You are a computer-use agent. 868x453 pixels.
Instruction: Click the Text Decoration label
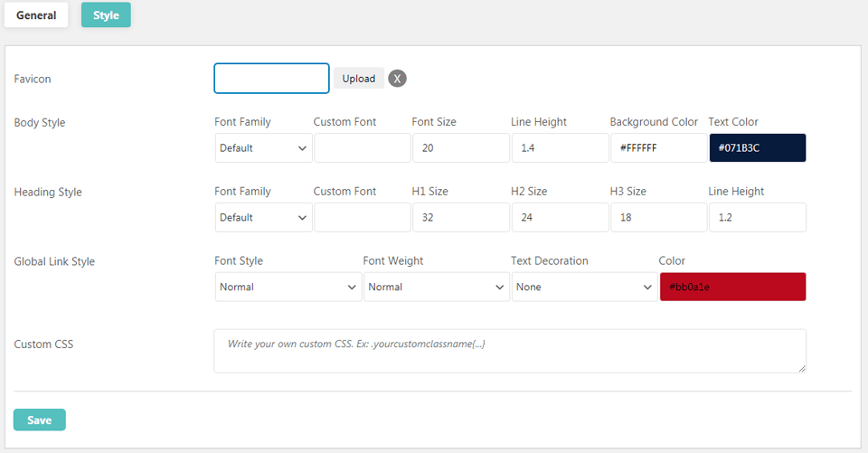pyautogui.click(x=549, y=260)
